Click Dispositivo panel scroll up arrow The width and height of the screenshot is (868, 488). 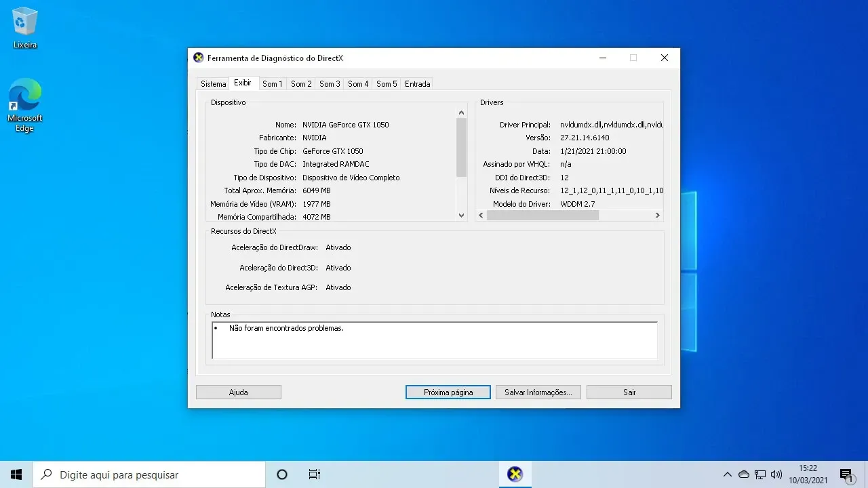tap(462, 113)
